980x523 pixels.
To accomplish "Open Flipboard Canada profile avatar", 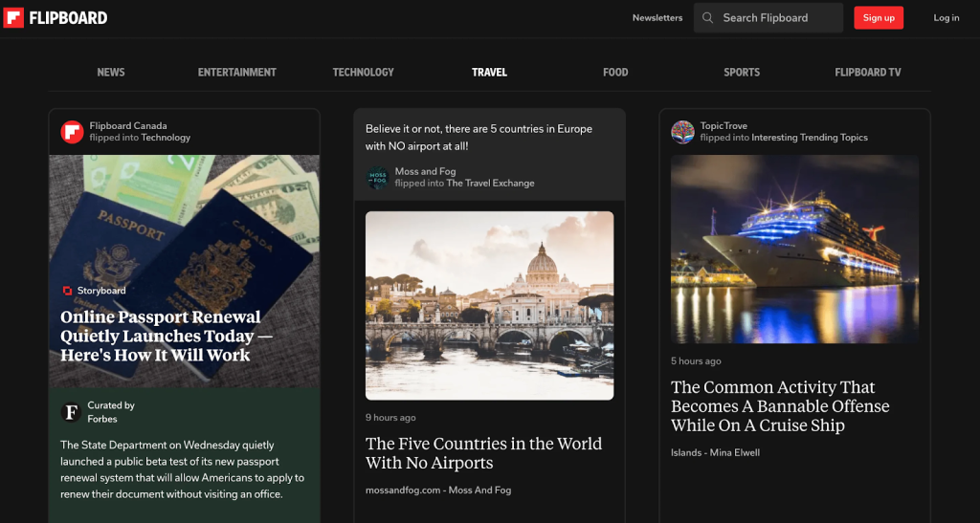I will pyautogui.click(x=72, y=132).
